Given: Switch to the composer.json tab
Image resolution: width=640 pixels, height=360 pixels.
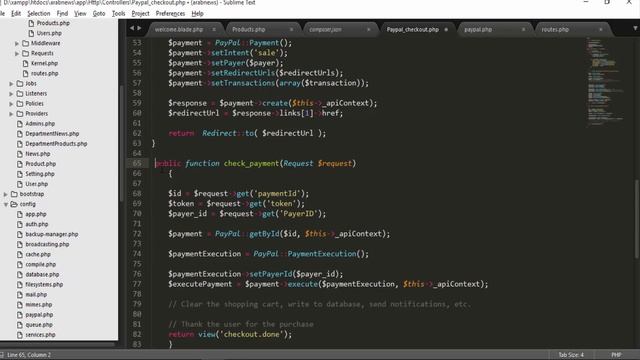Looking at the screenshot, I should click(325, 29).
